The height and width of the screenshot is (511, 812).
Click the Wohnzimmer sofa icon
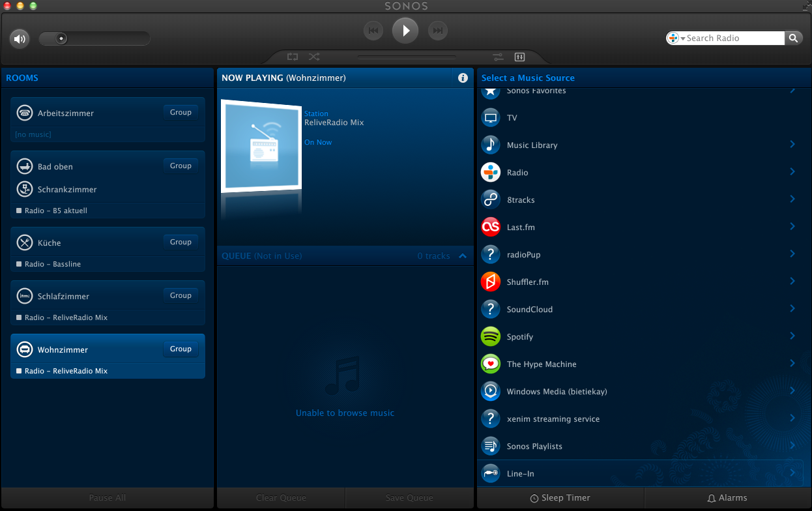pos(25,349)
